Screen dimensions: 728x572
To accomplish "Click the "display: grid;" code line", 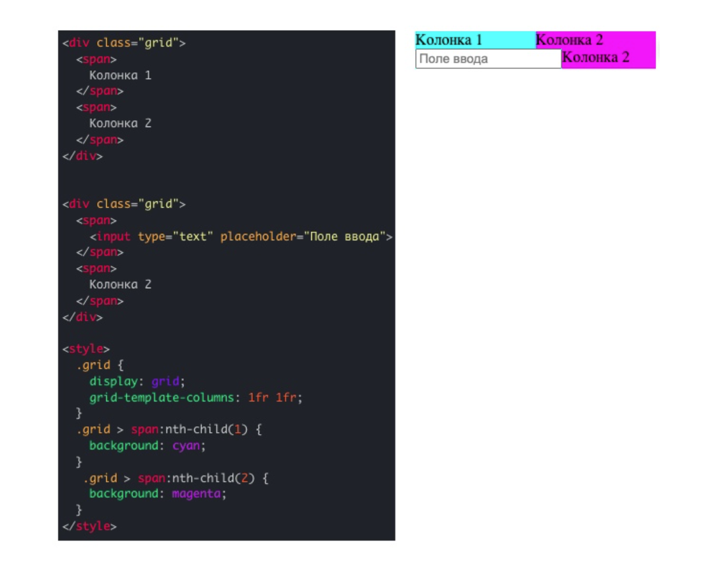I will coord(137,381).
